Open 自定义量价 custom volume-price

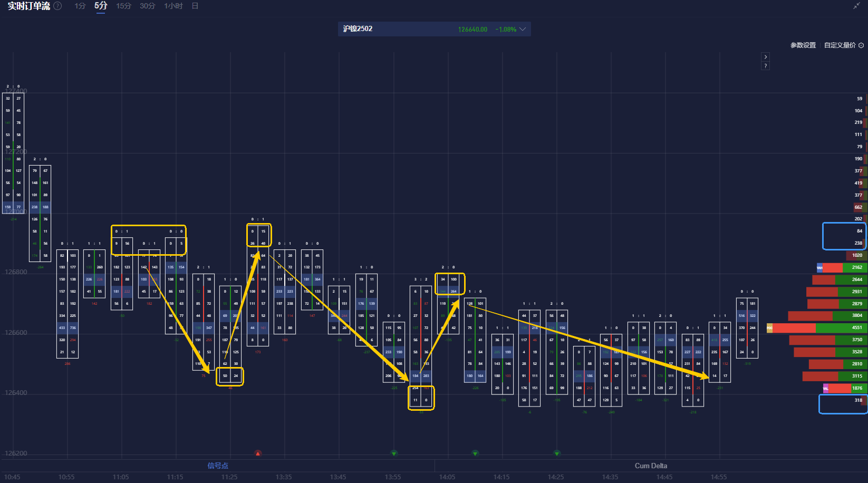[840, 45]
